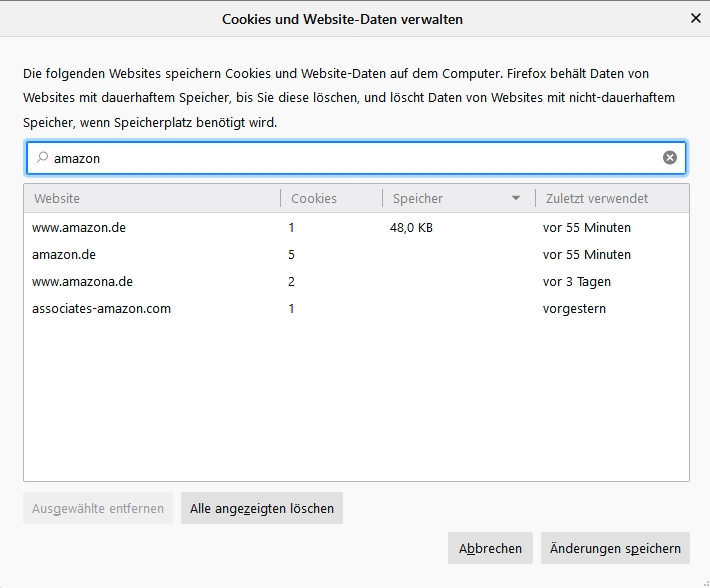The height and width of the screenshot is (588, 710).
Task: Focus the search field containing amazon
Action: pyautogui.click(x=356, y=158)
